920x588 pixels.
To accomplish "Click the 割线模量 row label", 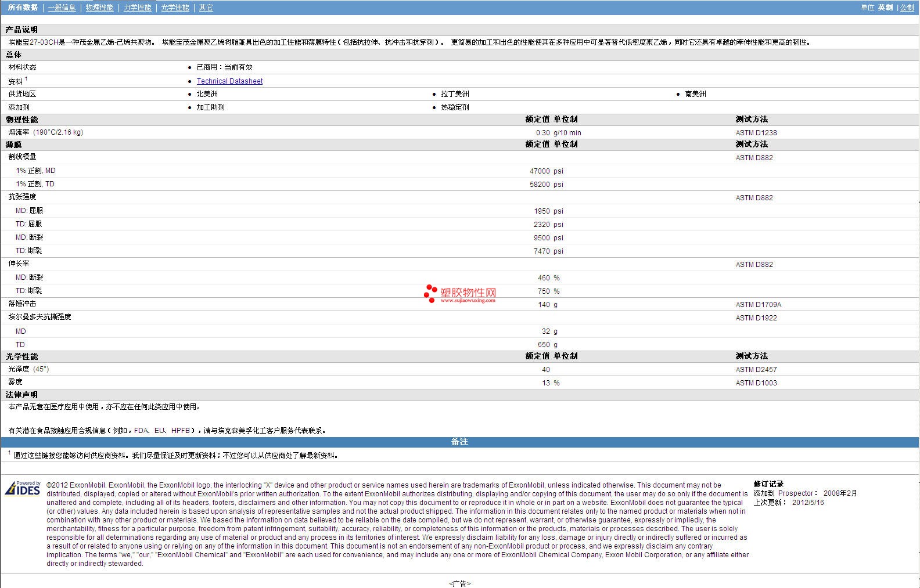I will point(22,157).
